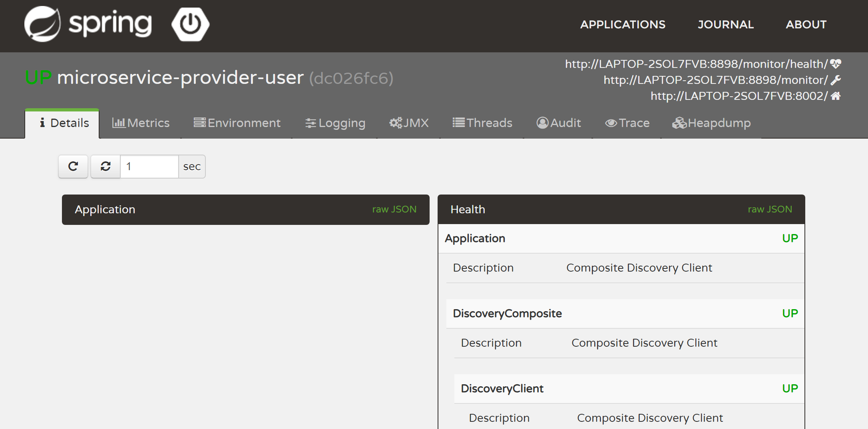Click the sec label next to interval
This screenshot has height=429, width=868.
192,166
